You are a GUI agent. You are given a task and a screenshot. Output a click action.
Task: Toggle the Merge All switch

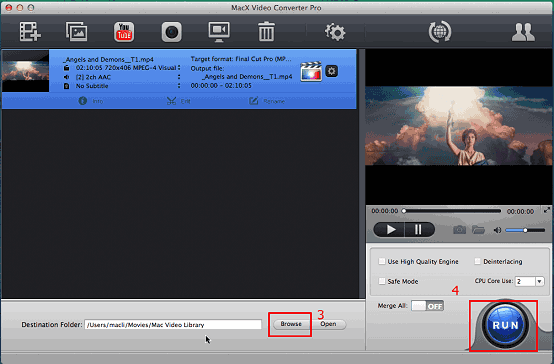coord(428,306)
